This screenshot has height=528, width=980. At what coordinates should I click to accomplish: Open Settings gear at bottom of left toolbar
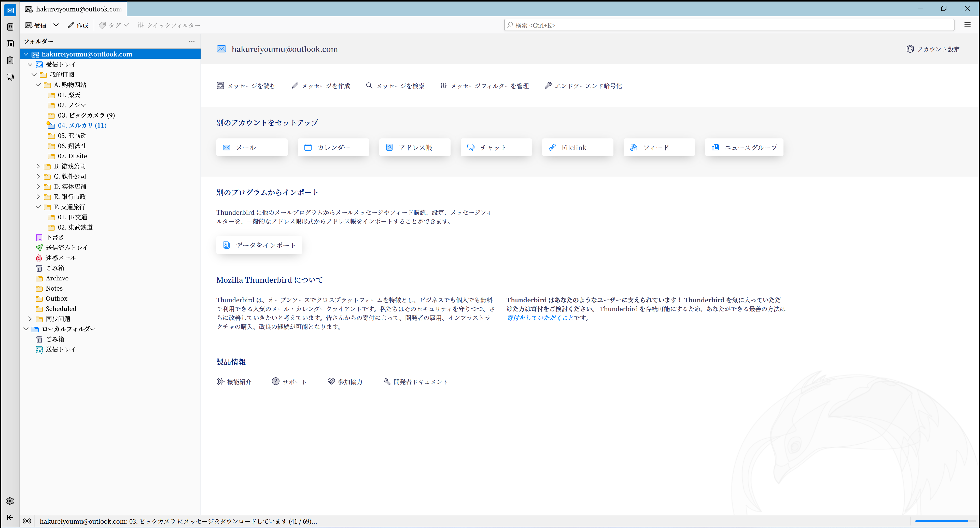(x=10, y=501)
